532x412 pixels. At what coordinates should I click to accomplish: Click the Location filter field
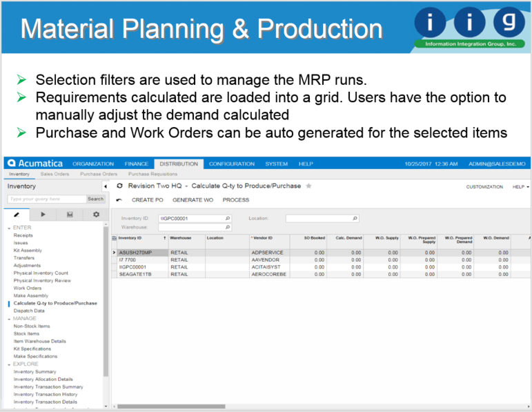coord(322,219)
